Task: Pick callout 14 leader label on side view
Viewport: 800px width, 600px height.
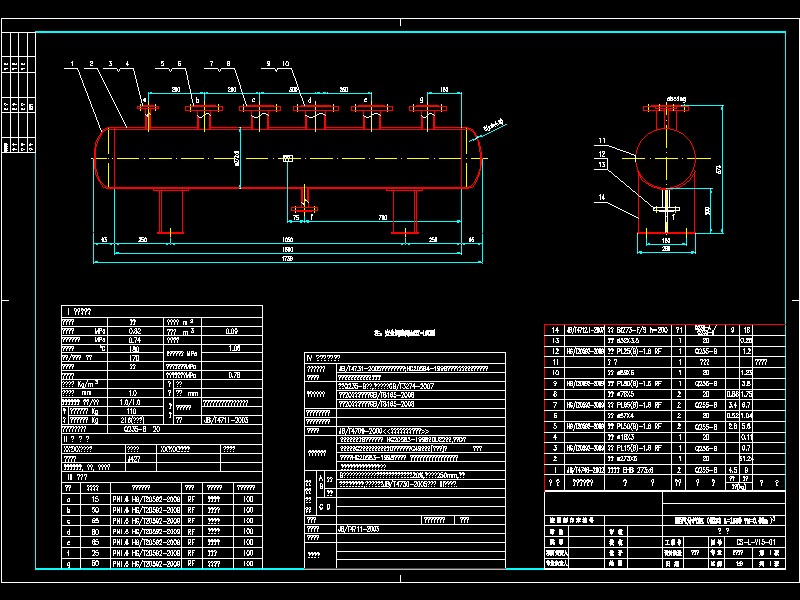Action: coord(602,197)
